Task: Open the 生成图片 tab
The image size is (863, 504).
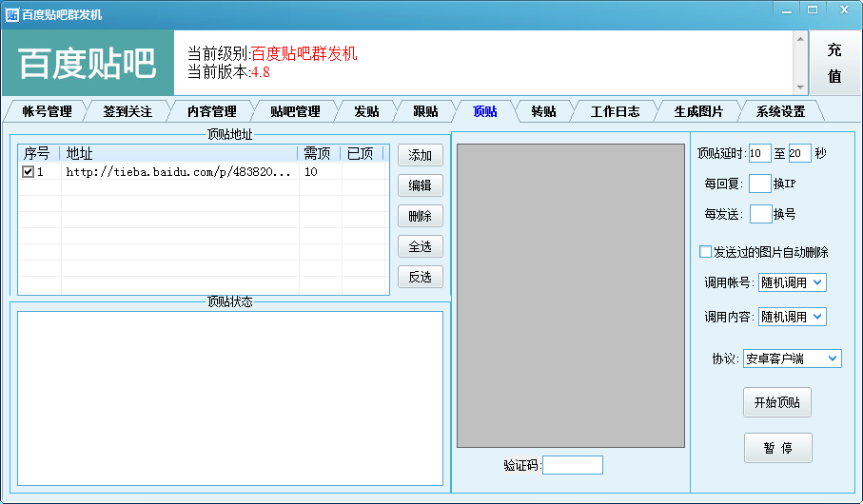Action: pos(698,111)
